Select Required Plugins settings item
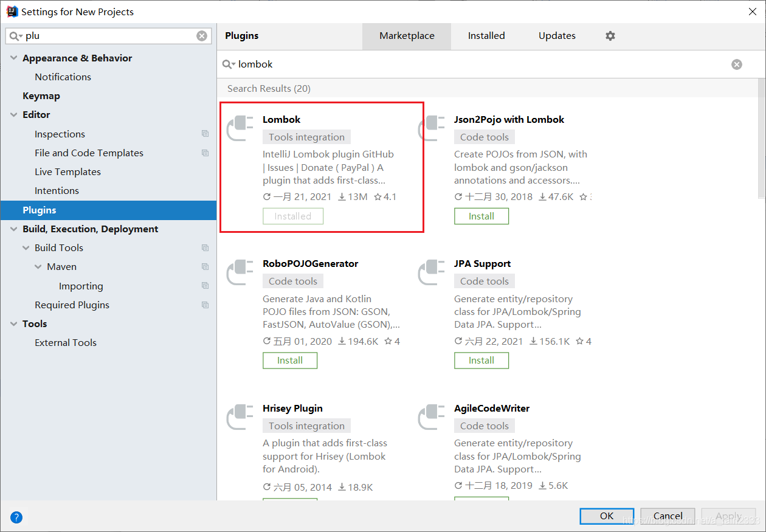Viewport: 766px width, 532px height. [x=72, y=305]
